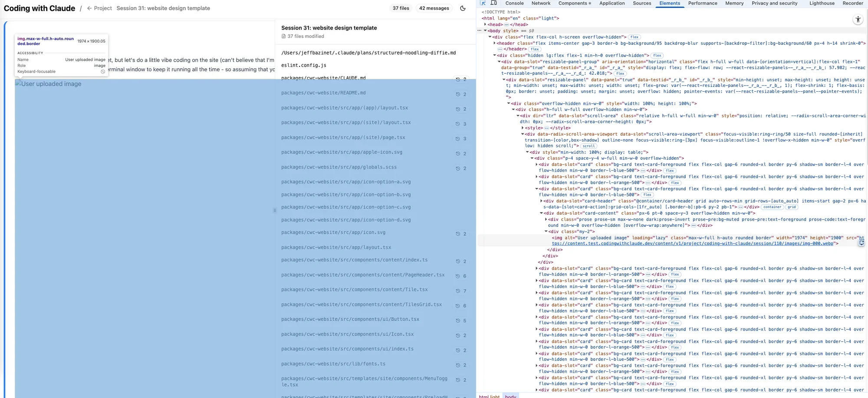Go back via the Project link
This screenshot has height=398, width=868.
pos(99,8)
